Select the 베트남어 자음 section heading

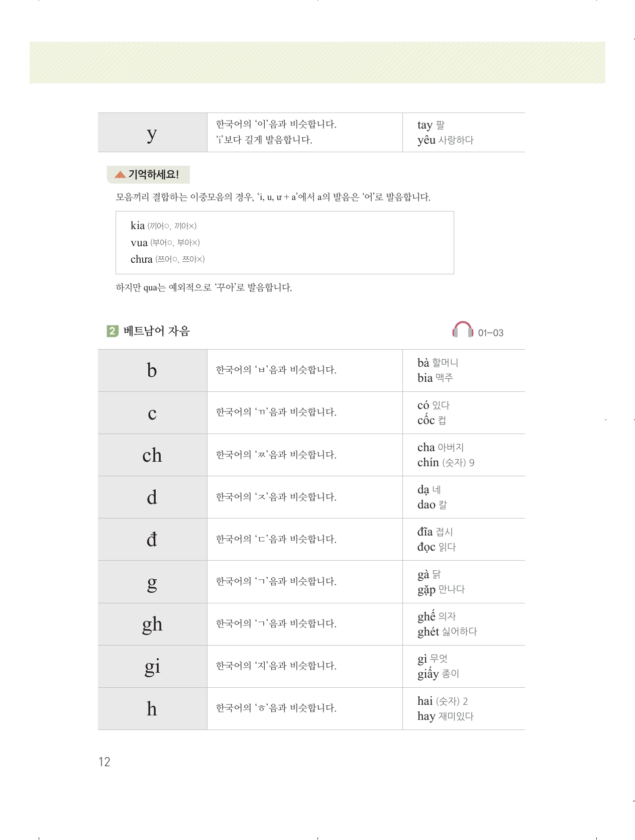click(x=156, y=331)
